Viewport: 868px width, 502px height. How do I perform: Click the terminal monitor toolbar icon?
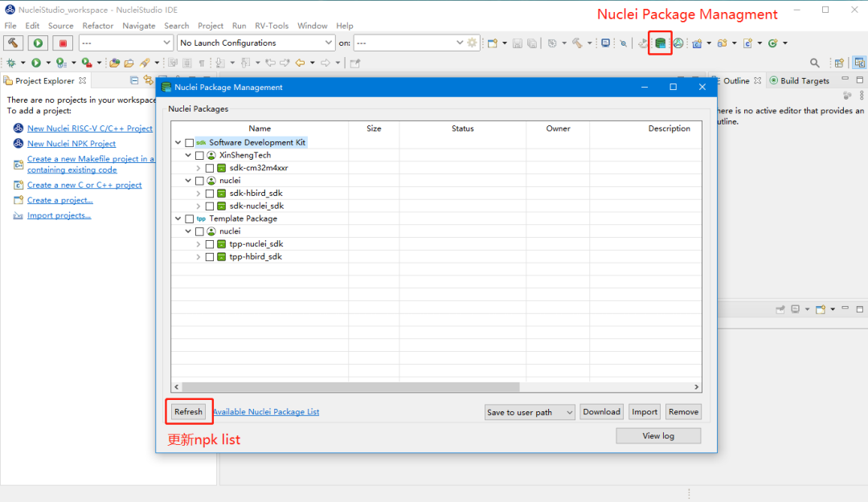coord(606,43)
